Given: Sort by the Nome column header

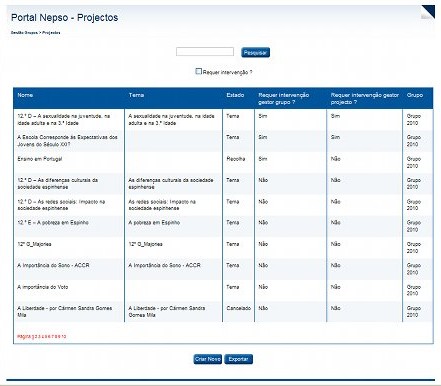Looking at the screenshot, I should pyautogui.click(x=25, y=95).
